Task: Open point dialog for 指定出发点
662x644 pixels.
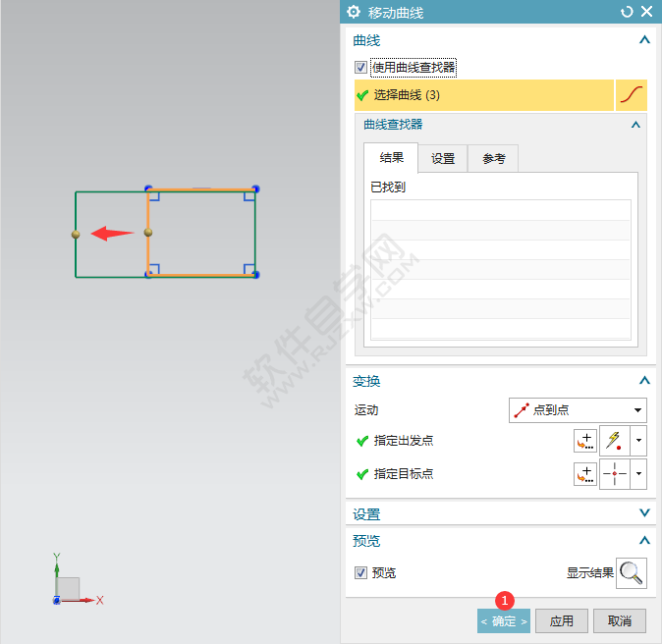Action: (585, 441)
